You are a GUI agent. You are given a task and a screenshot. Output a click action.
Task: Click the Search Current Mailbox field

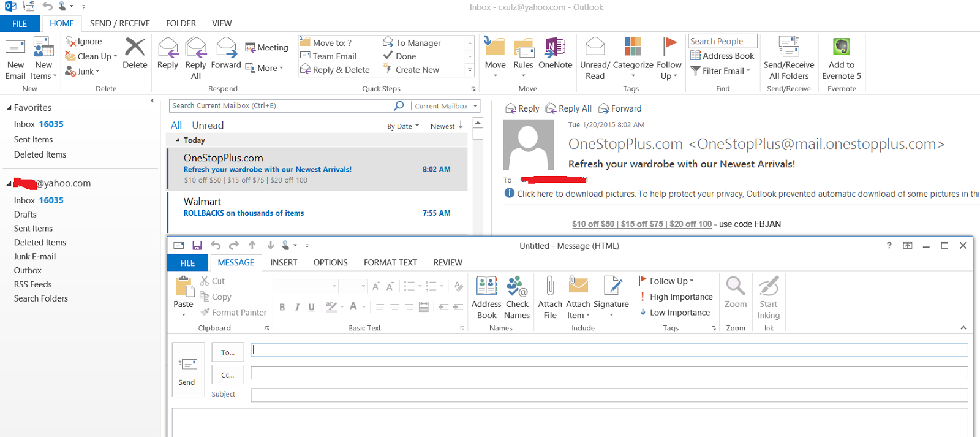point(282,105)
